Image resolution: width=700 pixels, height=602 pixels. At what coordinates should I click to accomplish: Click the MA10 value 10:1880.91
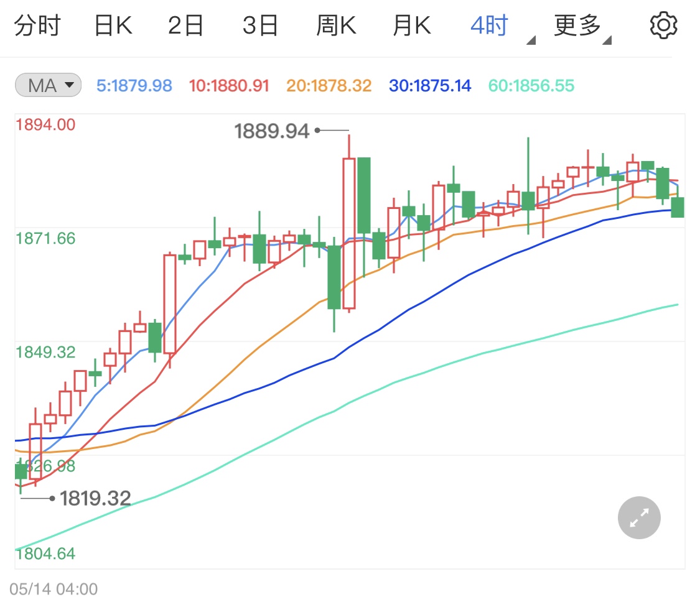[229, 85]
